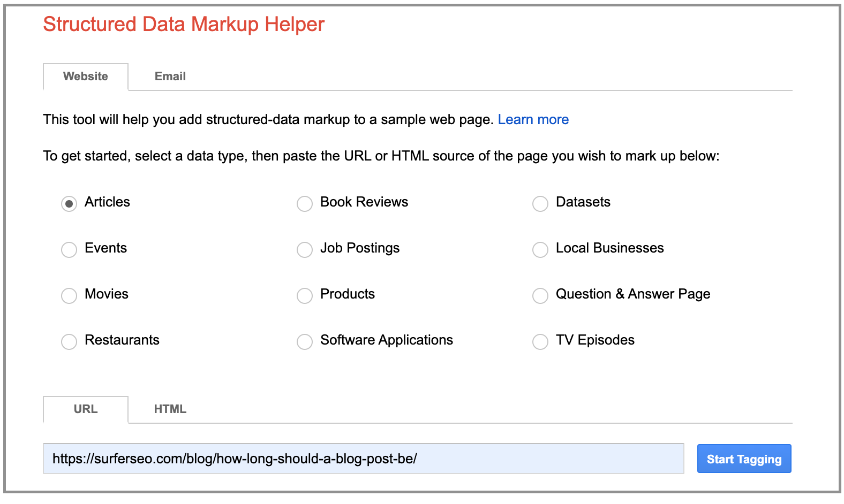Select Question & Answer Page option
844x504 pixels.
point(540,295)
